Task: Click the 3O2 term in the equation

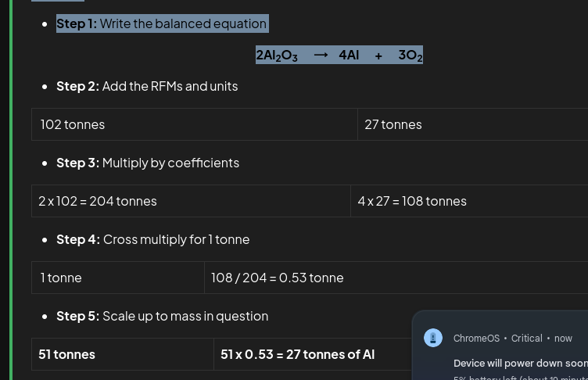Action: pyautogui.click(x=410, y=55)
